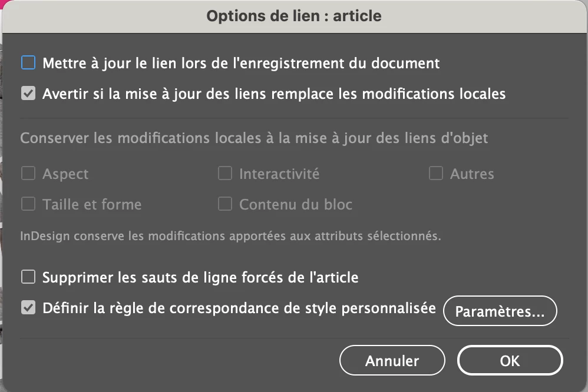This screenshot has width=588, height=392.
Task: Click the 'Avertir si la mise à jour' label text
Action: (274, 94)
